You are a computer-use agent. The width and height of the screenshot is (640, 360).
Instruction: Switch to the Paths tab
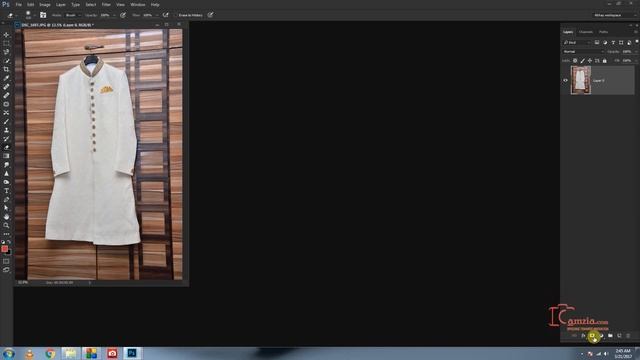pos(603,32)
